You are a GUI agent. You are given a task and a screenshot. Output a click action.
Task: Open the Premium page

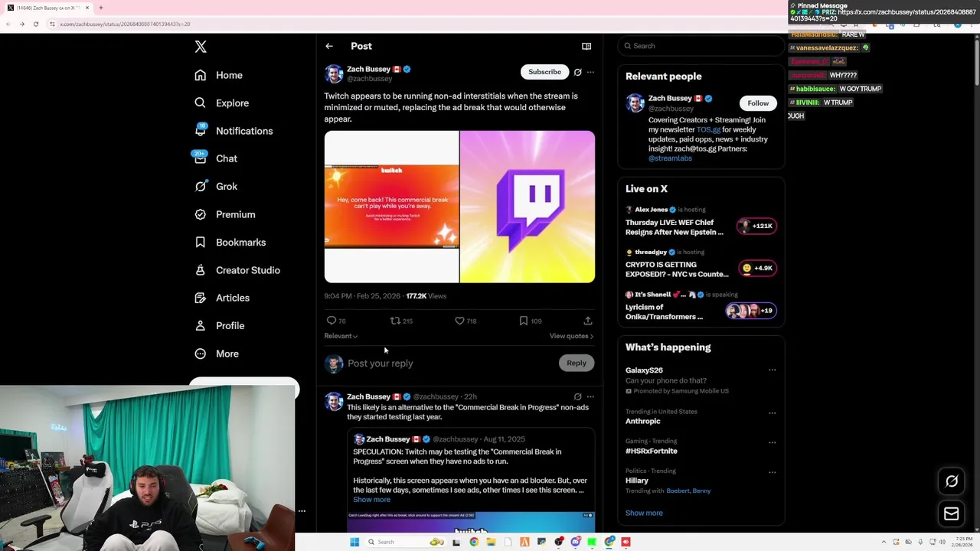pos(224,214)
